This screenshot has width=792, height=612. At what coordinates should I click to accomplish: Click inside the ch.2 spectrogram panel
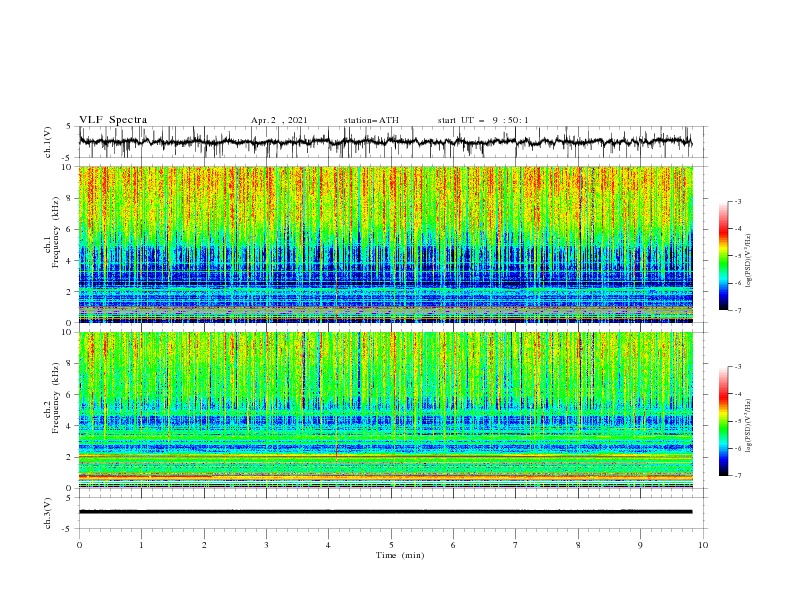pos(385,410)
